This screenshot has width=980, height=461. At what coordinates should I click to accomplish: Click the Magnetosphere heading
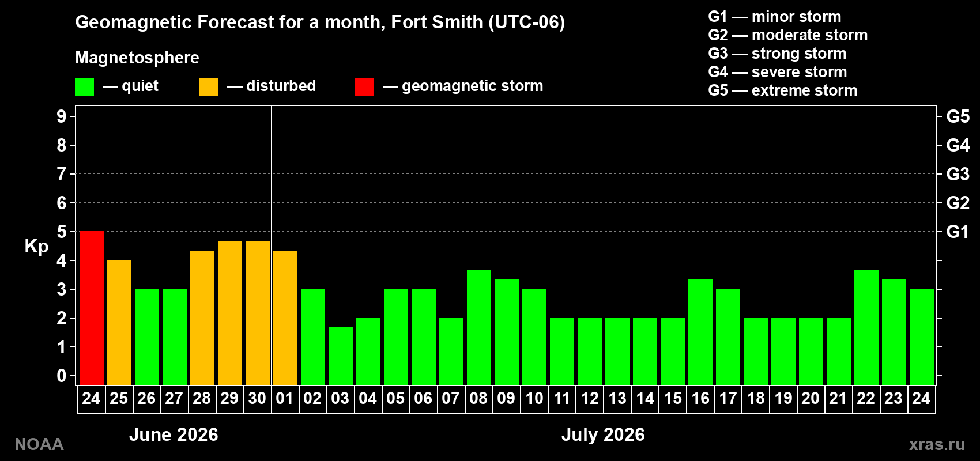[137, 58]
